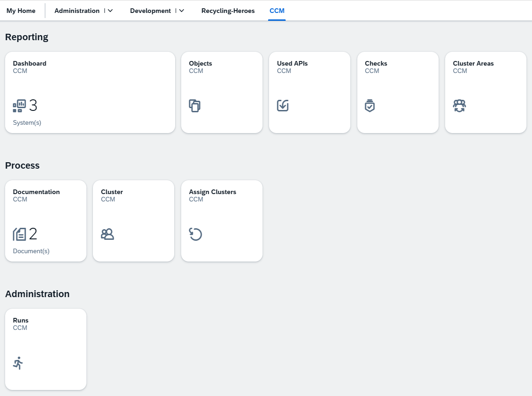532x396 pixels.
Task: Open the Runs tile title
Action: pyautogui.click(x=21, y=320)
